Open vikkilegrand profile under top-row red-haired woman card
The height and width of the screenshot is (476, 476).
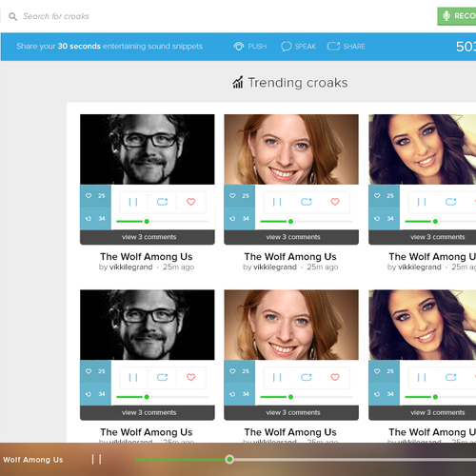(275, 268)
